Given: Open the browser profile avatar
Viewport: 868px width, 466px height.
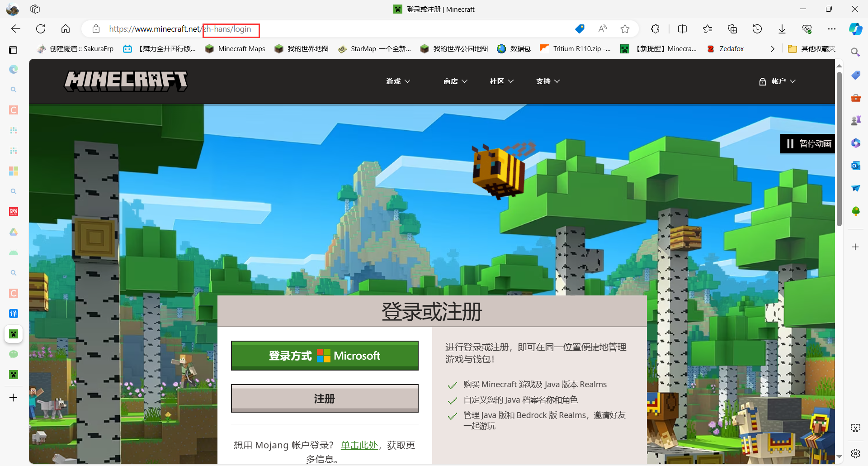Looking at the screenshot, I should (13, 9).
